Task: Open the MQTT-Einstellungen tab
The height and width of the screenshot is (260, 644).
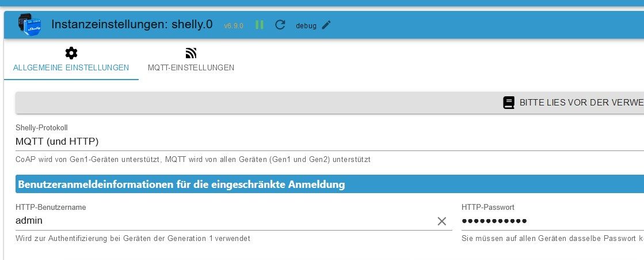Action: 191,67
